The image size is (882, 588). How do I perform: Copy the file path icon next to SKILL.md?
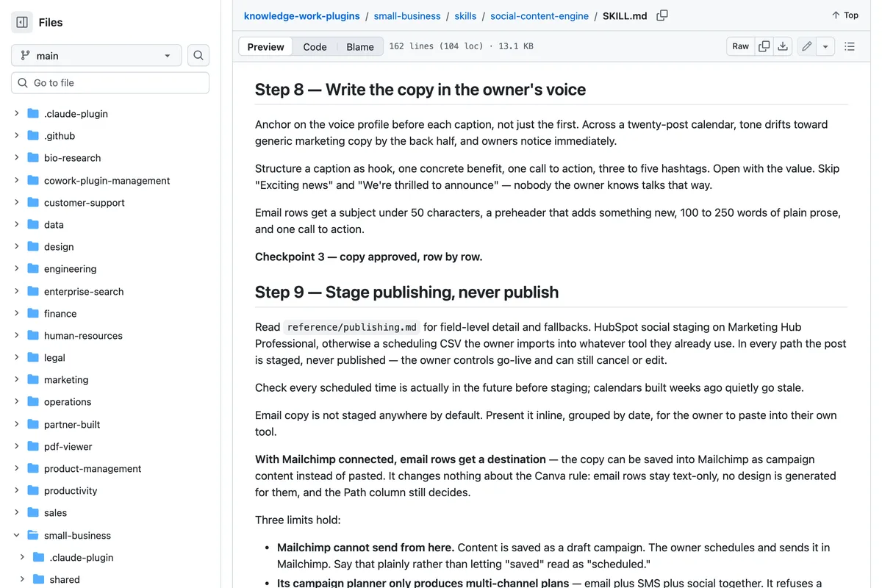pyautogui.click(x=662, y=15)
